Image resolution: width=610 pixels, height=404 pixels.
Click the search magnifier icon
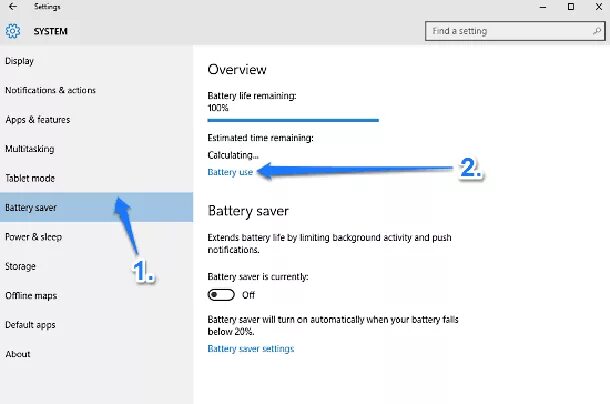(597, 31)
